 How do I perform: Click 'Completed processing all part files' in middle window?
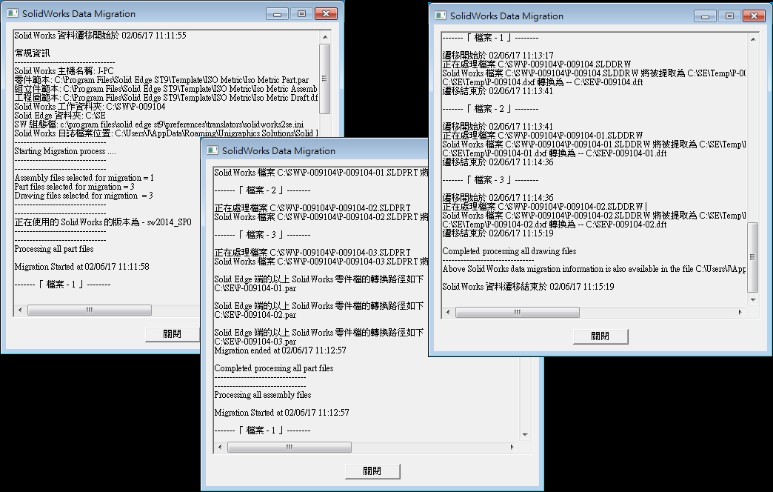click(274, 368)
